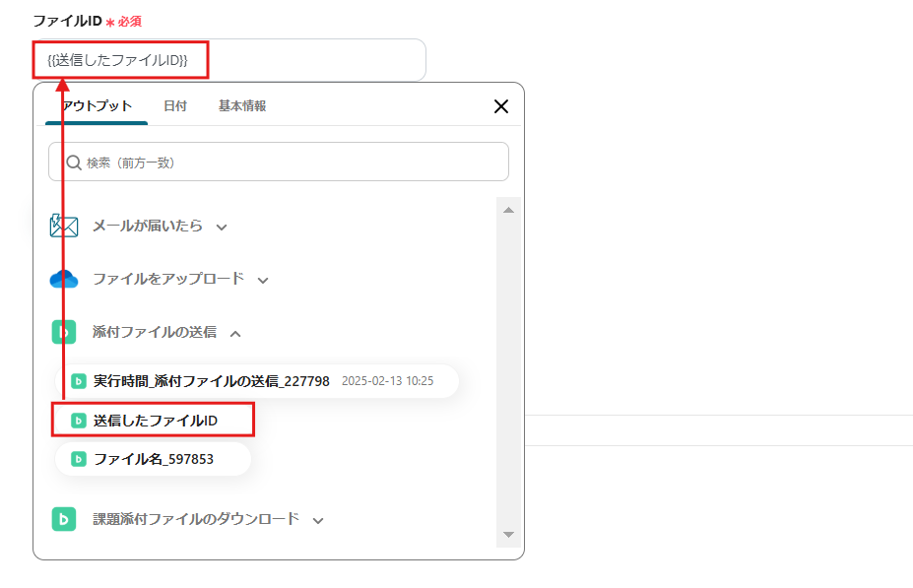Click the green b icon next to 添付ファイルの送信
Image resolution: width=913 pixels, height=588 pixels.
(x=63, y=332)
